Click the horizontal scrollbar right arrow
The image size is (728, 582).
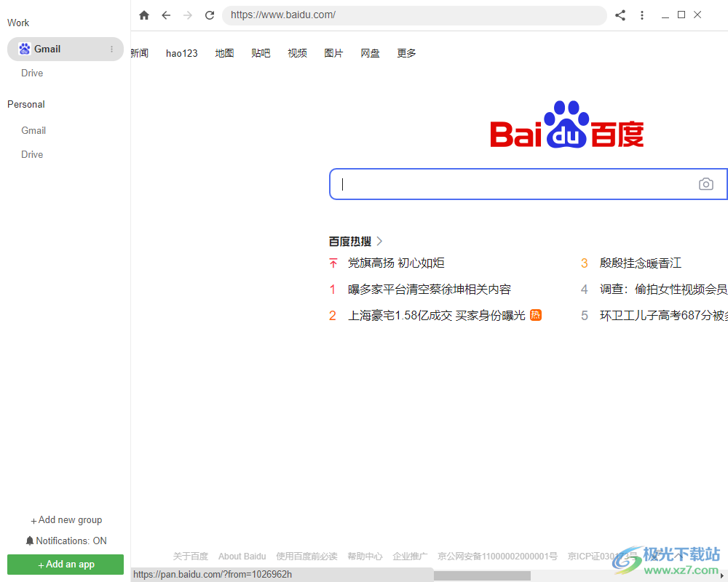tap(722, 576)
